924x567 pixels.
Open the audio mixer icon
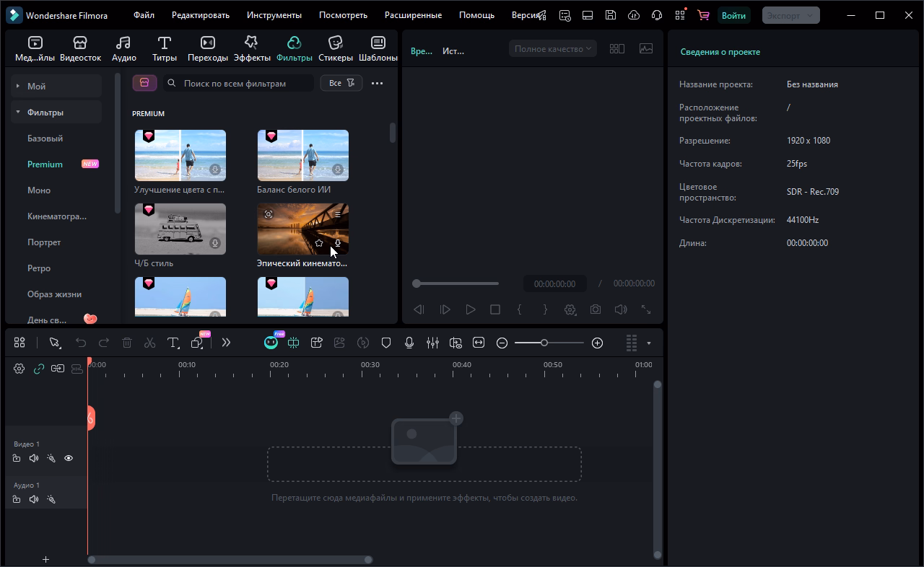pyautogui.click(x=432, y=343)
